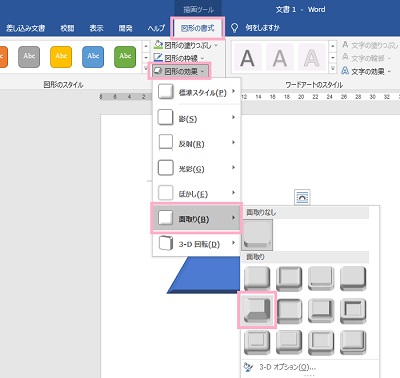This screenshot has width=400, height=378.
Task: Open 図形の効果 dropdown button
Action: click(180, 71)
